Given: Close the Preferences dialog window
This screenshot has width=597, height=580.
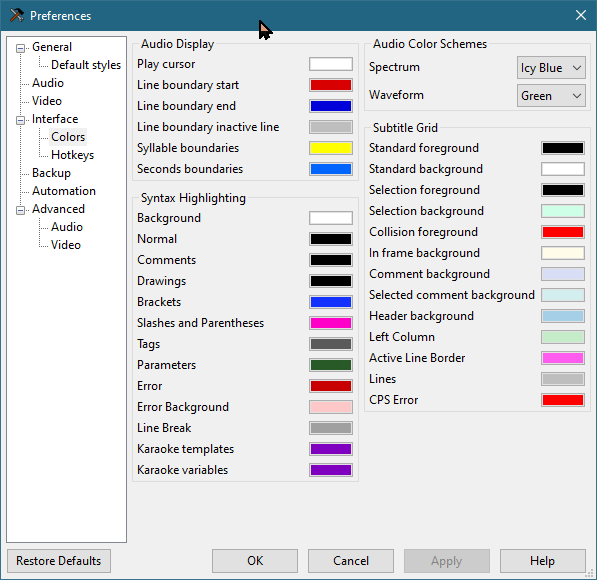Looking at the screenshot, I should [581, 16].
